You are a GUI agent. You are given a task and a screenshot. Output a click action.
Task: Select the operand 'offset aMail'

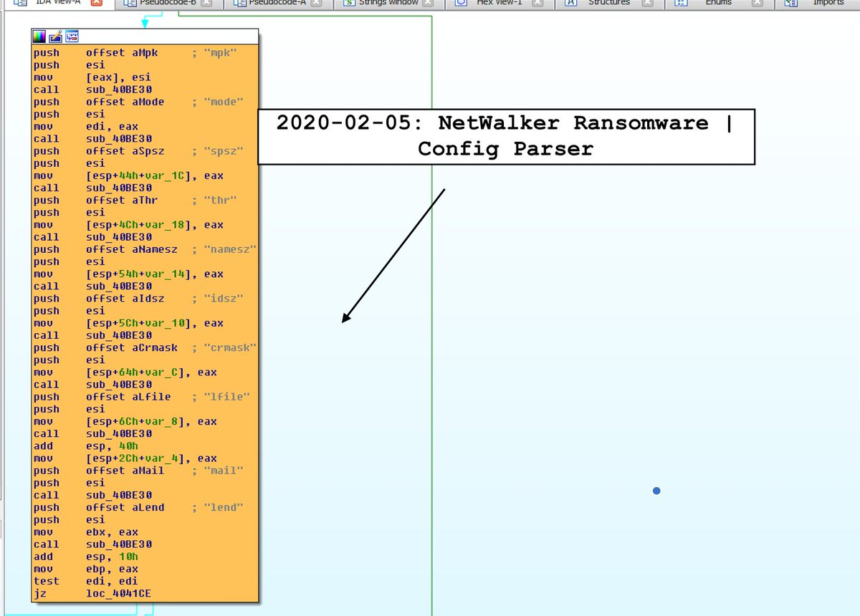tap(125, 471)
